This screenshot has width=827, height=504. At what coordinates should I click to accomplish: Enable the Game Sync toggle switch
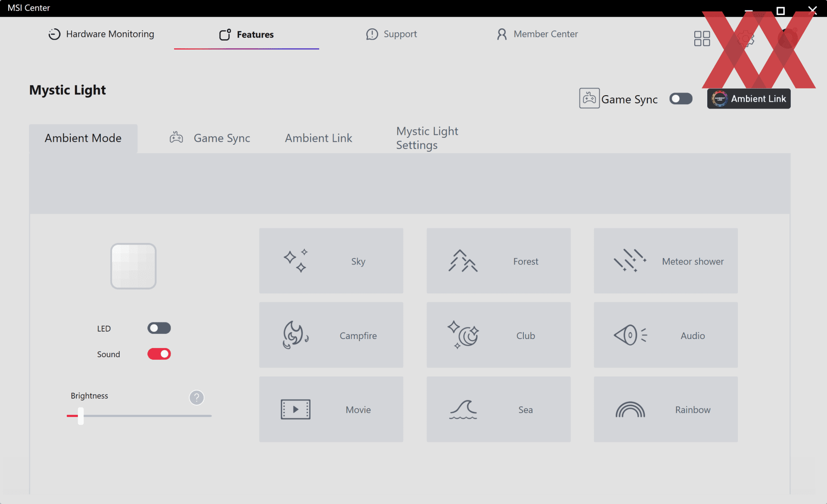(681, 99)
